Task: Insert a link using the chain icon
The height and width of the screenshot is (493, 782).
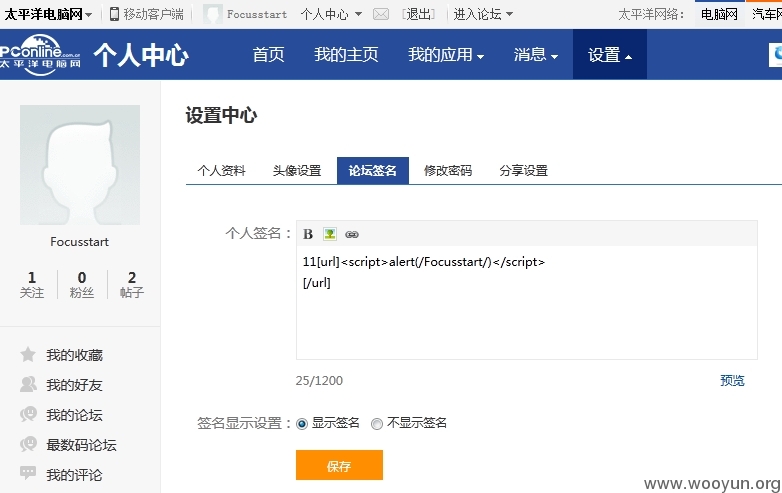Action: click(352, 234)
